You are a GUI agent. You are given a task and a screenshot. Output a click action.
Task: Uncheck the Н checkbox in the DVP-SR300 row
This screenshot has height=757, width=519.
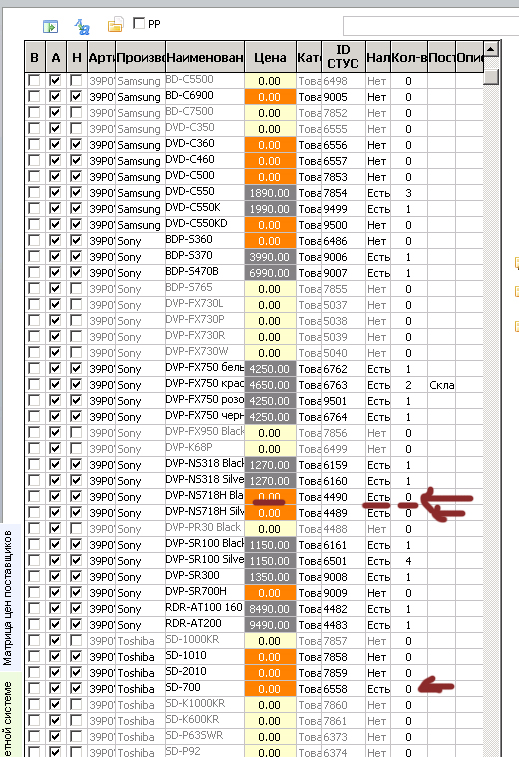click(x=76, y=576)
